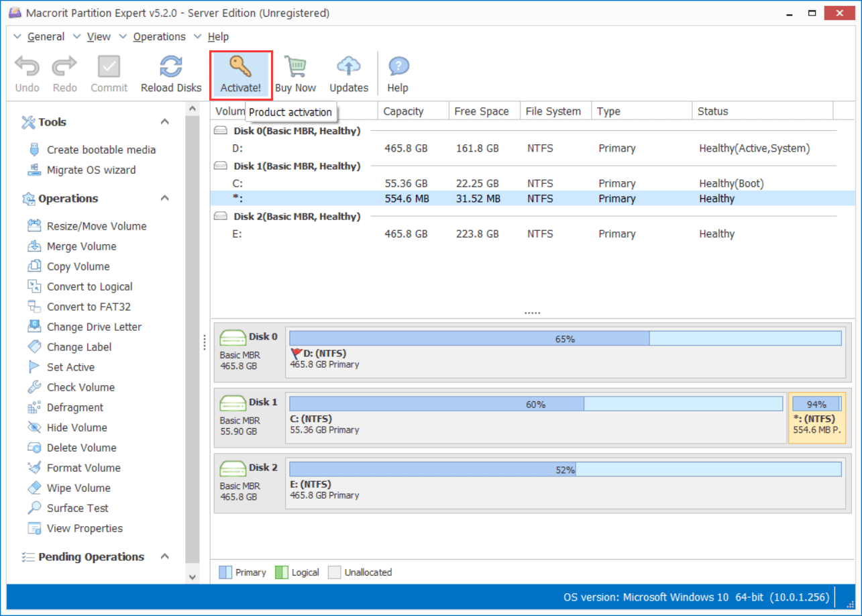Click the Commit checkmark icon

click(109, 66)
